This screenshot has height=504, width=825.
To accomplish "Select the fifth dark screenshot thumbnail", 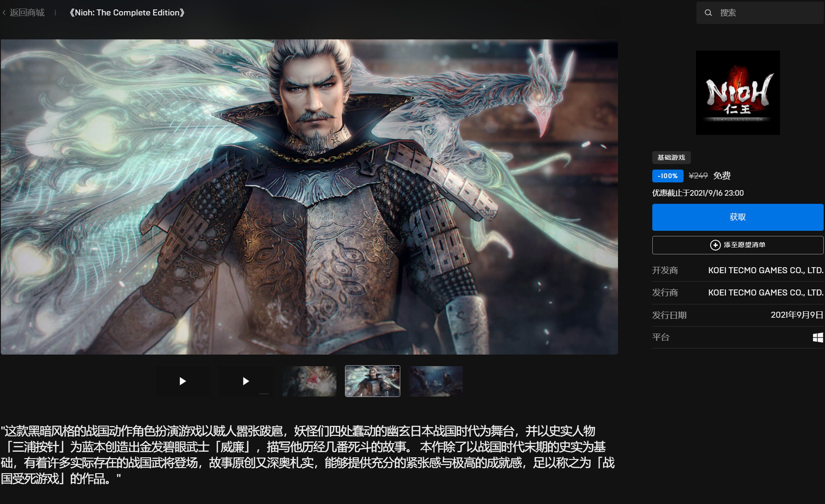I will coord(436,381).
